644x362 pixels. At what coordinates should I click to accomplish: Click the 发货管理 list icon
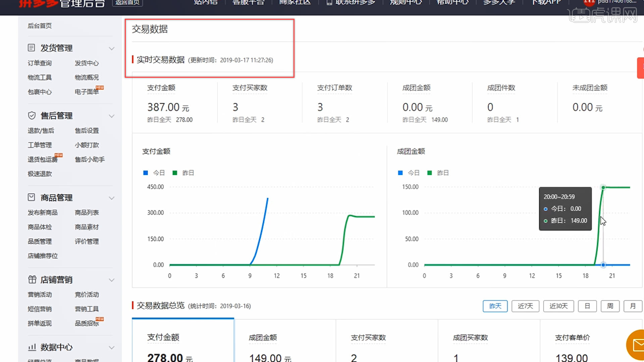(x=31, y=48)
